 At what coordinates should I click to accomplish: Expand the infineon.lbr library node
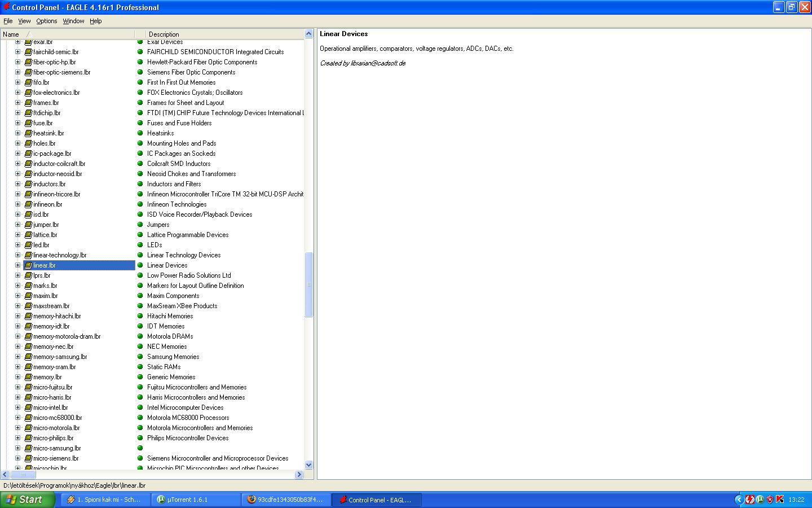(x=17, y=204)
